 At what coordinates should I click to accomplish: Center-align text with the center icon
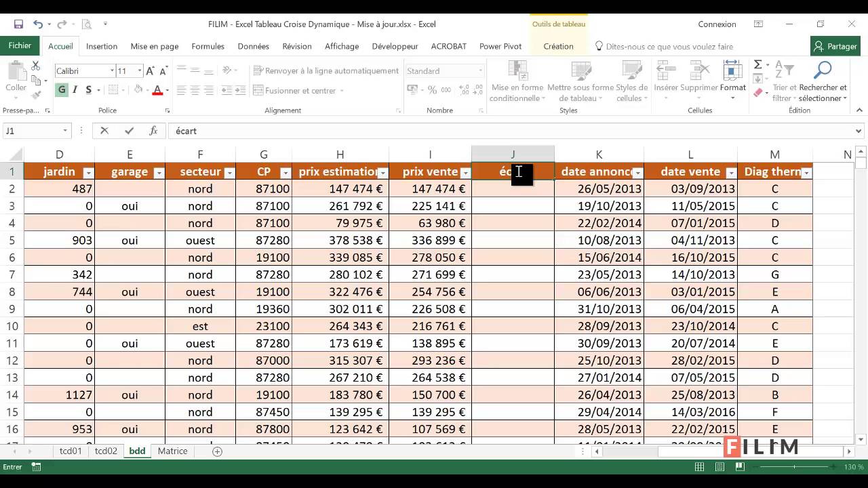coord(195,90)
